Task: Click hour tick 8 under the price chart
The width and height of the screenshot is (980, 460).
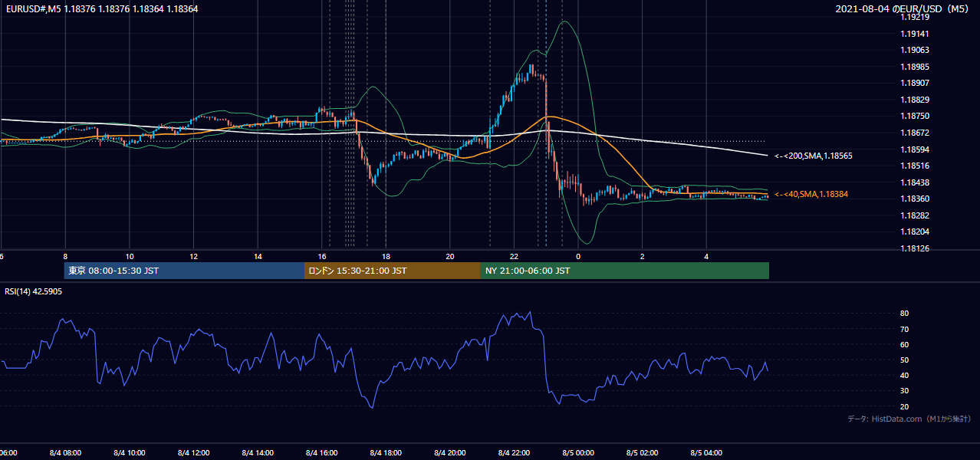Action: pos(65,256)
